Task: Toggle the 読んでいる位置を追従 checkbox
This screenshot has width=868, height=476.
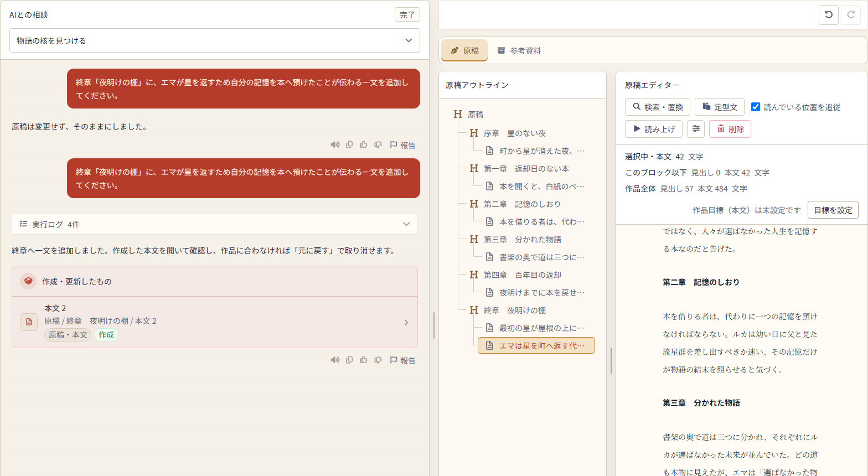Action: (x=756, y=107)
